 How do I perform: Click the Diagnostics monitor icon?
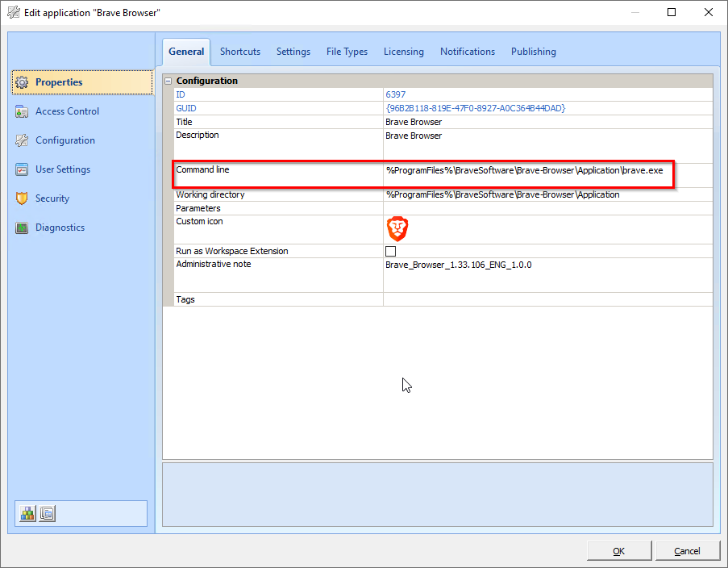pyautogui.click(x=22, y=228)
